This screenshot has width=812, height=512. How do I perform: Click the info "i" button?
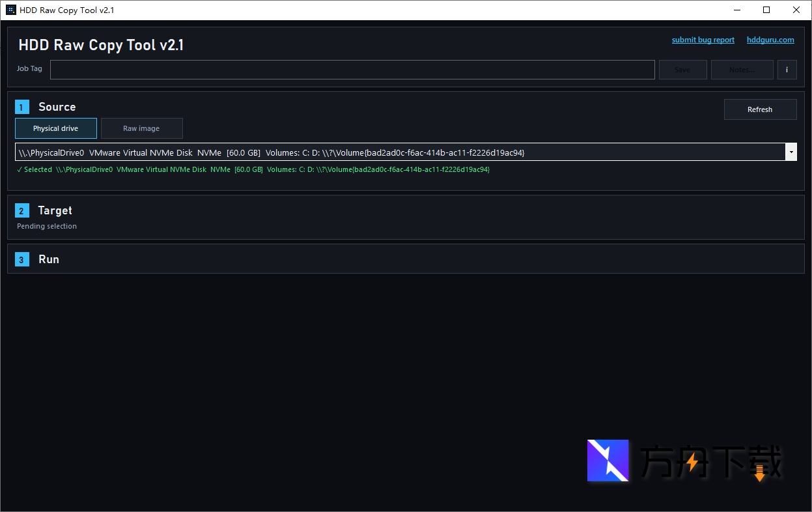click(x=787, y=70)
